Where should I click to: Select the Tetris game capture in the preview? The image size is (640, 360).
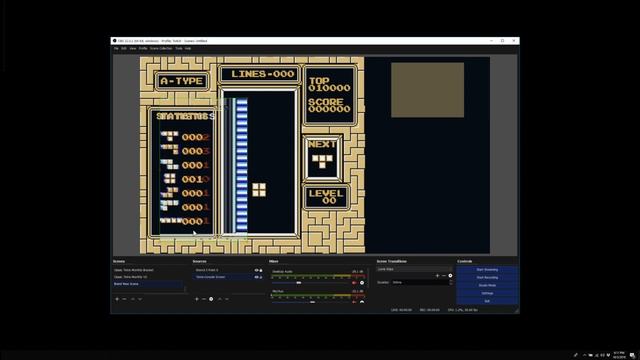pos(252,155)
